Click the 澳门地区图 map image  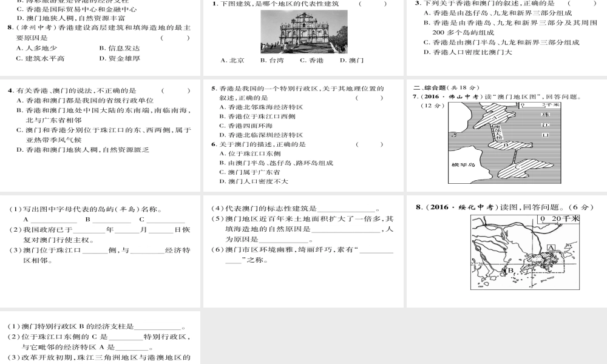(x=504, y=143)
